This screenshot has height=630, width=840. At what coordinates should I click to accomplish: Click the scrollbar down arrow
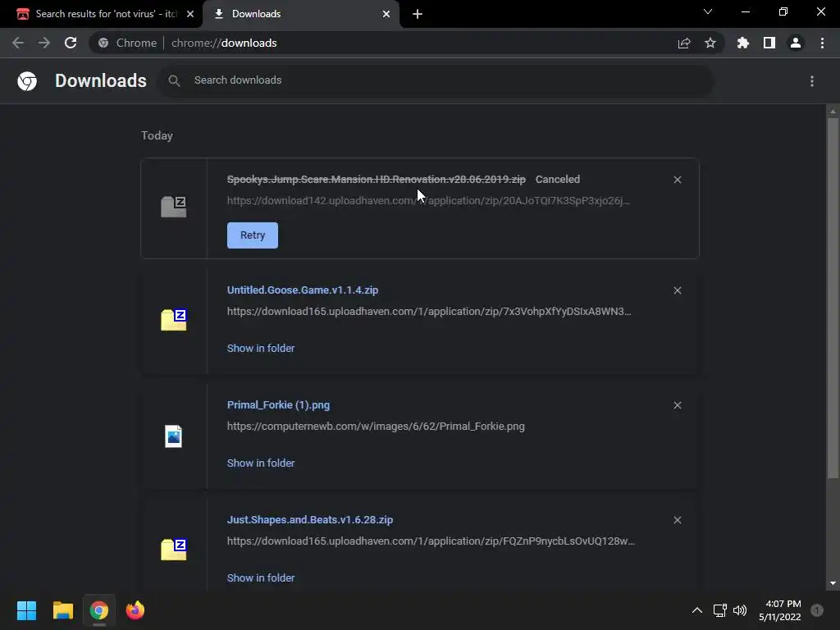[x=833, y=583]
